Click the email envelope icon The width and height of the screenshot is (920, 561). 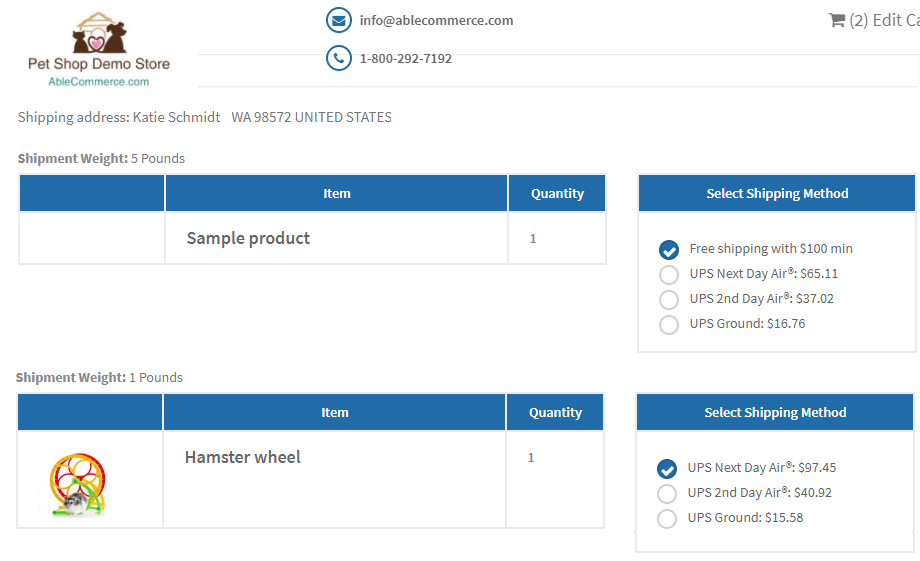click(339, 21)
